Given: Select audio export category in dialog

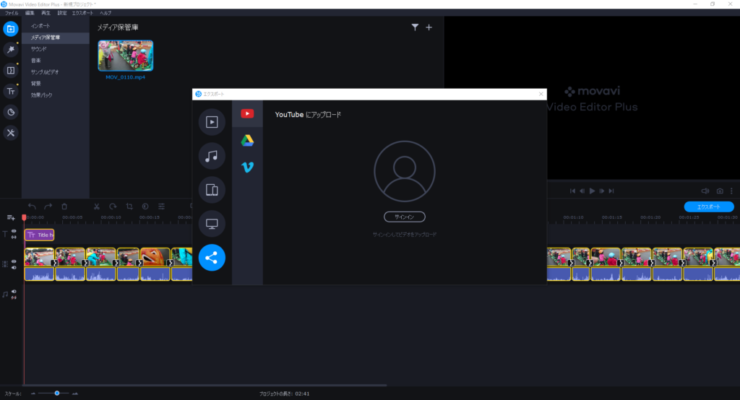Looking at the screenshot, I should tap(212, 156).
